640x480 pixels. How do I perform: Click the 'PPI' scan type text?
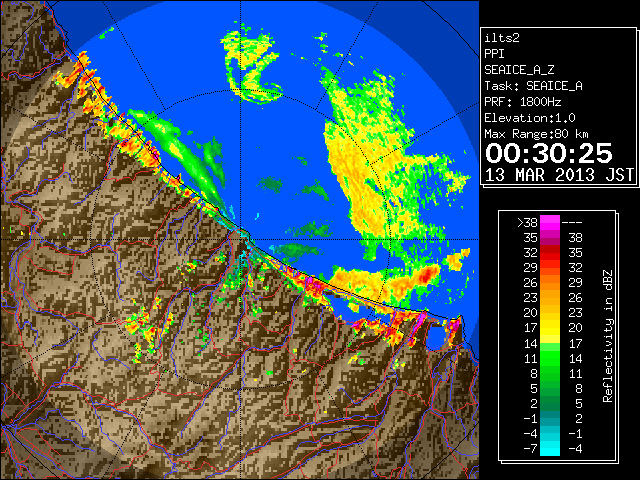(x=494, y=54)
